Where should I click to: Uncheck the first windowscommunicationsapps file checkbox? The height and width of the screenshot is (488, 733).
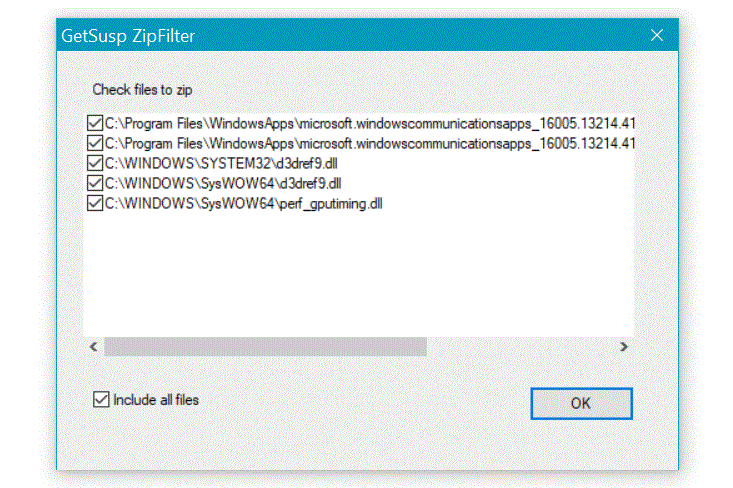tap(95, 123)
